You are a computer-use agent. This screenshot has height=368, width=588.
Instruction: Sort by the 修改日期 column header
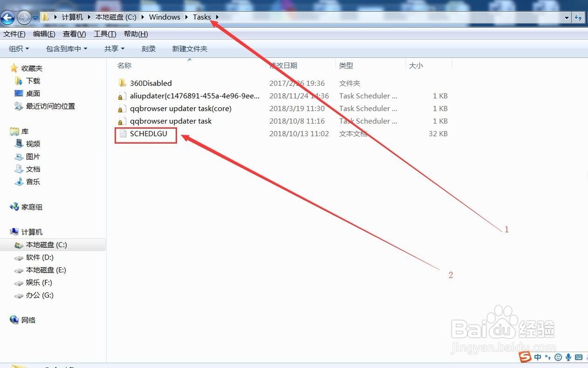[283, 65]
